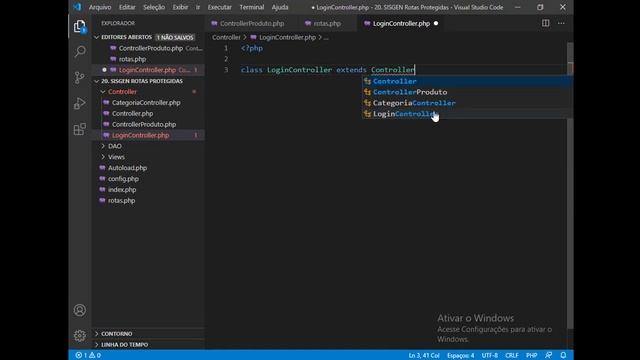Choose the LoginController autocomplete suggestion
The height and width of the screenshot is (360, 640).
(467, 114)
